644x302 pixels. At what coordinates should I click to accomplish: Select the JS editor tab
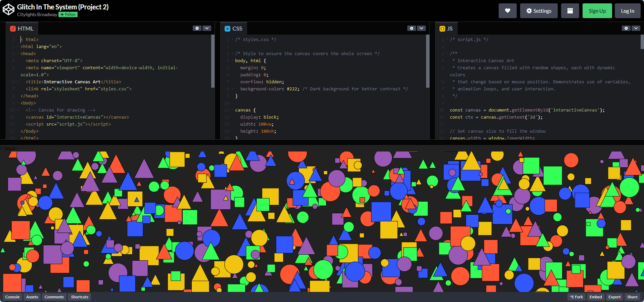pyautogui.click(x=446, y=29)
